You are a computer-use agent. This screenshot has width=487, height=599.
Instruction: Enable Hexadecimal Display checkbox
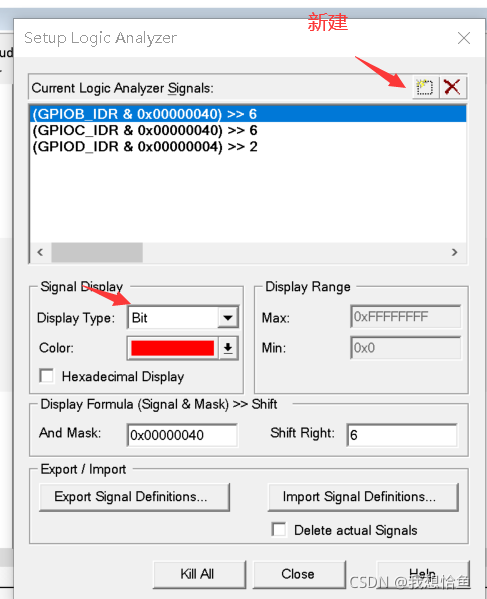click(x=47, y=376)
